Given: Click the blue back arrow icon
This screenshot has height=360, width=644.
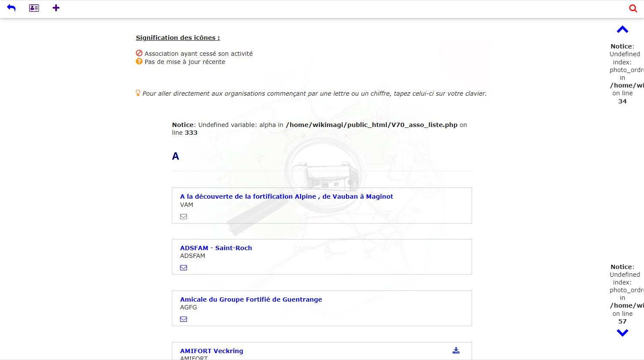Looking at the screenshot, I should pos(11,8).
